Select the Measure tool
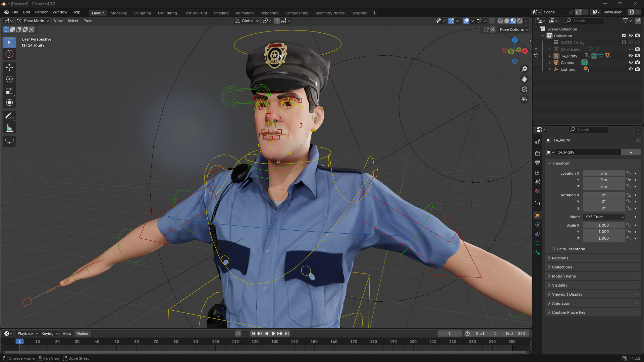The height and width of the screenshot is (362, 644). [x=9, y=128]
